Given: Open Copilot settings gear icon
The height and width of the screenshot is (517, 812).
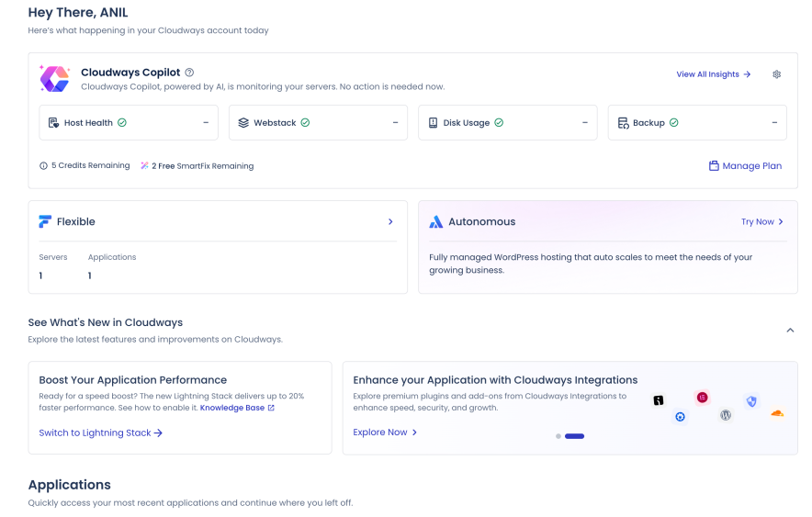Looking at the screenshot, I should coord(777,74).
